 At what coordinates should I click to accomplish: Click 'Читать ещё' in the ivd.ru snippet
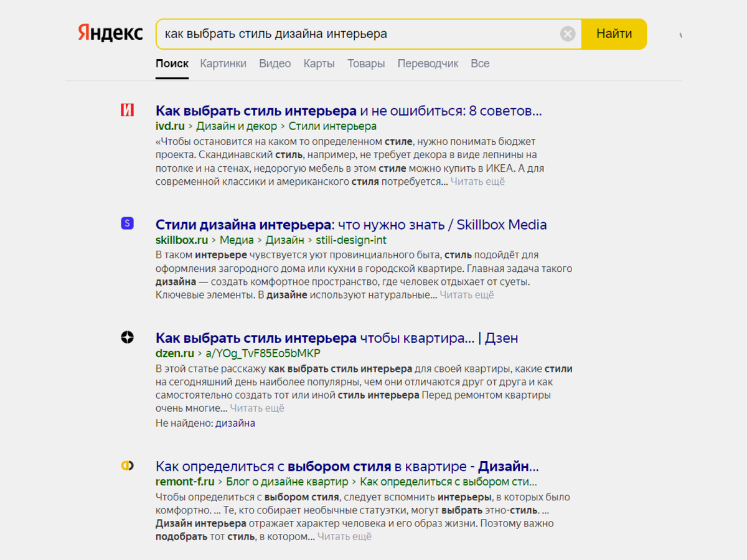click(x=477, y=182)
